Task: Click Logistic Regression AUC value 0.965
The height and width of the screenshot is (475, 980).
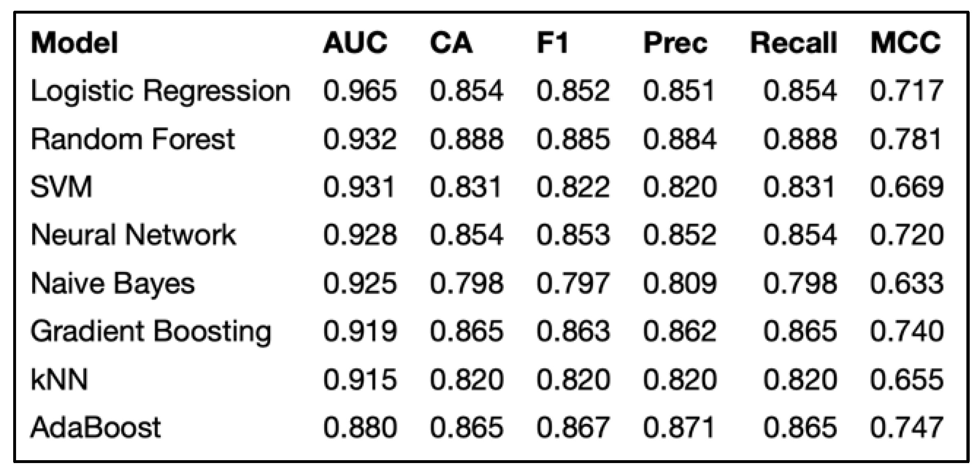Action: click(360, 91)
